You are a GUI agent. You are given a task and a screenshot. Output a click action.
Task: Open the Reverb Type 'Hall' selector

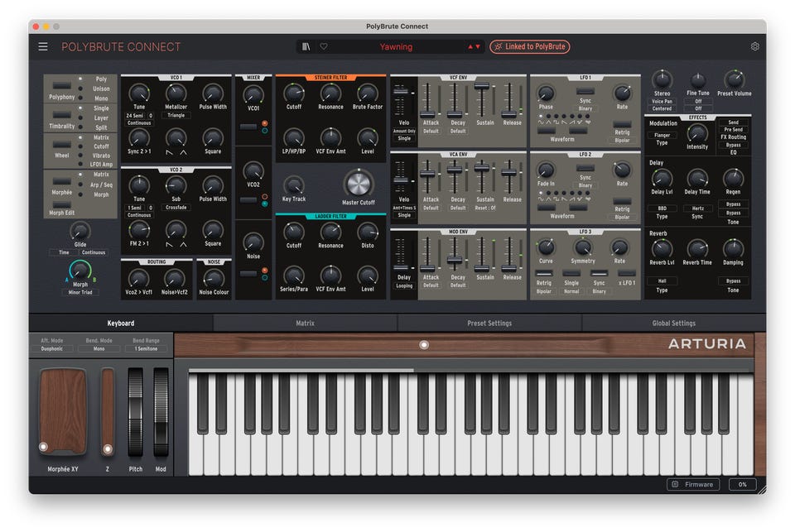click(662, 280)
